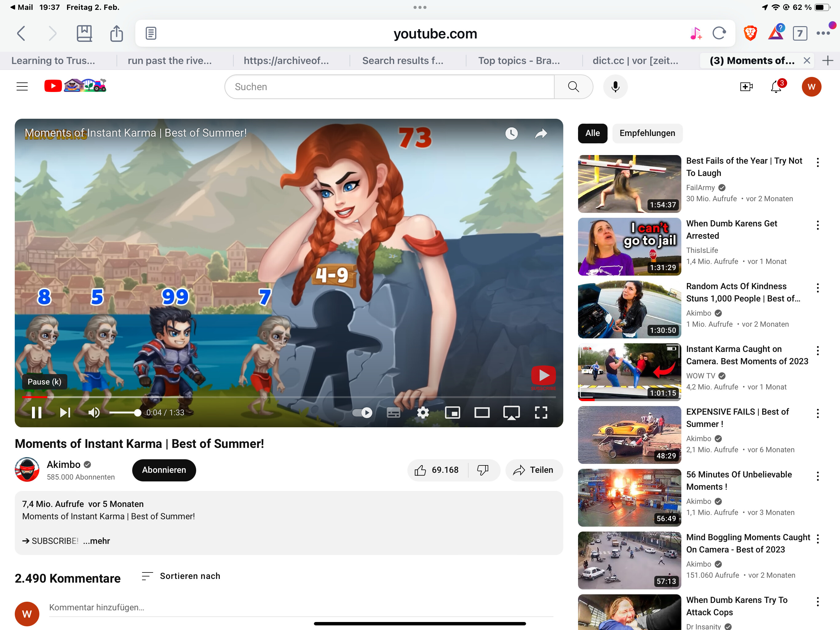Open the create video camera icon
The height and width of the screenshot is (630, 840).
pyautogui.click(x=746, y=87)
